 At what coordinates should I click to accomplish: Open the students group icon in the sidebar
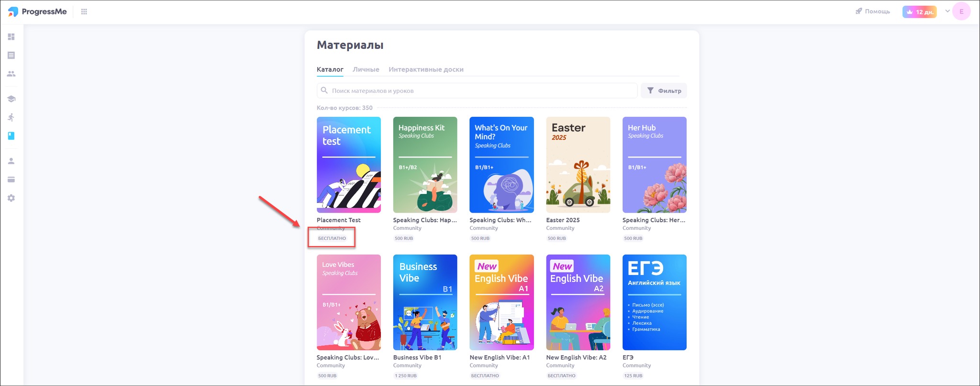11,74
